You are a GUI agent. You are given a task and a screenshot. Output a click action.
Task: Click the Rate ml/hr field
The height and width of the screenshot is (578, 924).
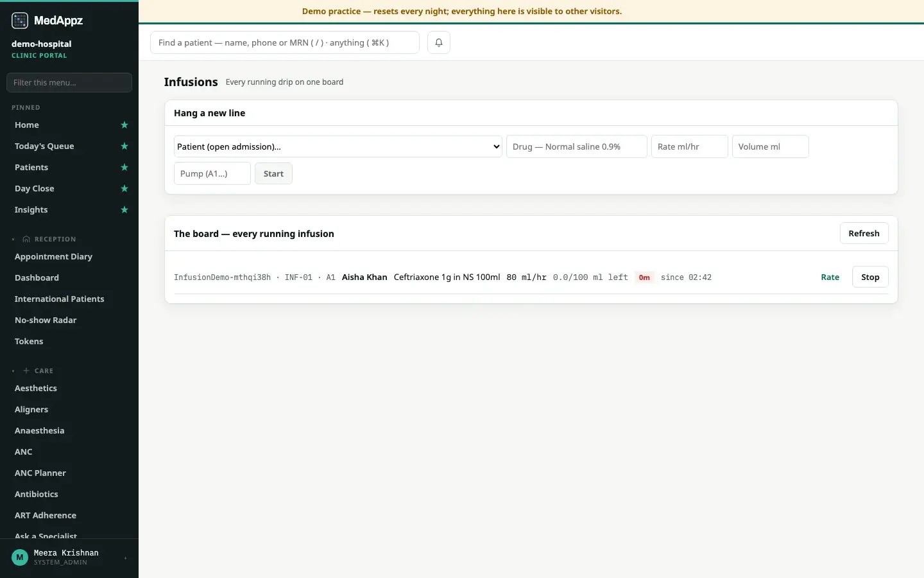tap(690, 146)
